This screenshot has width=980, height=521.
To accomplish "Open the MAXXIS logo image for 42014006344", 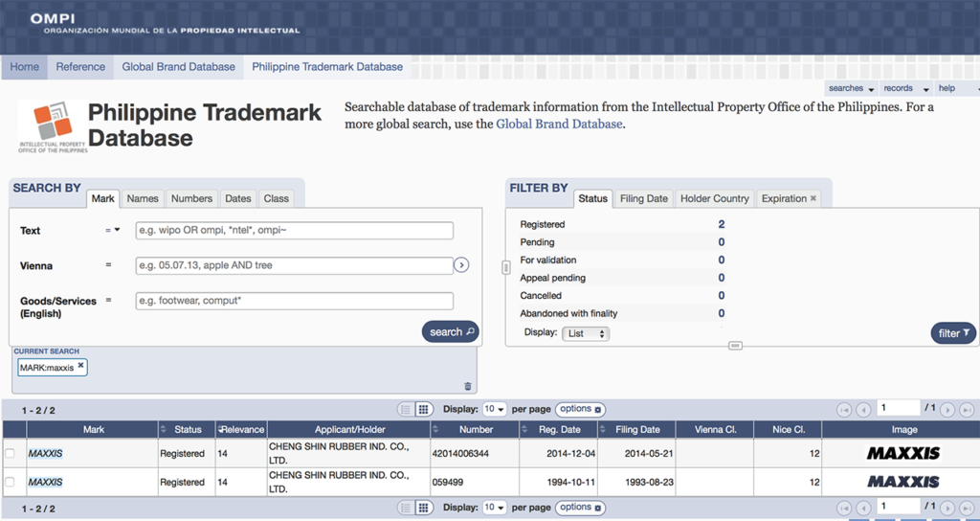I will pyautogui.click(x=903, y=453).
